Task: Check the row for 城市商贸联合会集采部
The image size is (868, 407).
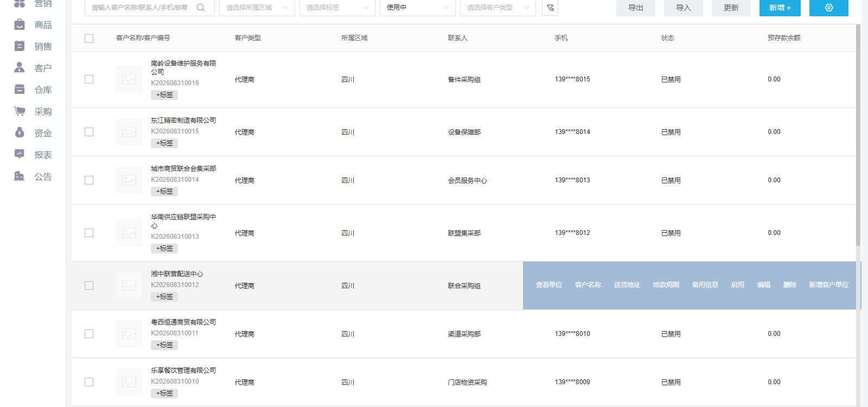Action: pyautogui.click(x=89, y=180)
